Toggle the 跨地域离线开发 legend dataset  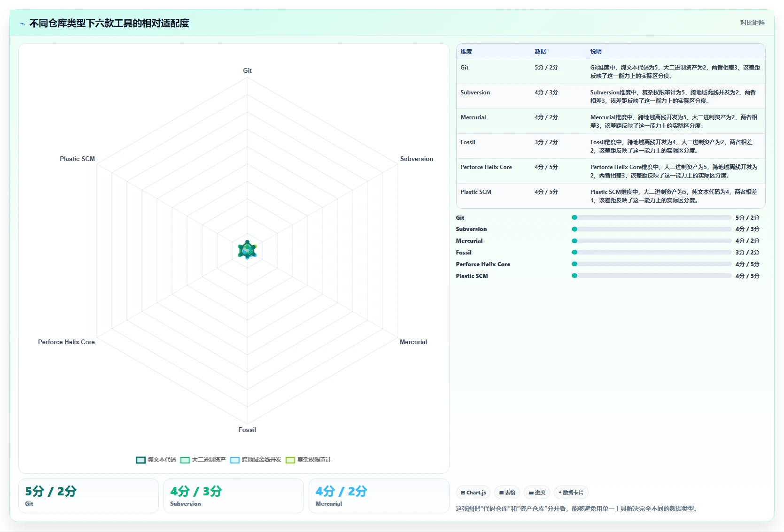(256, 460)
